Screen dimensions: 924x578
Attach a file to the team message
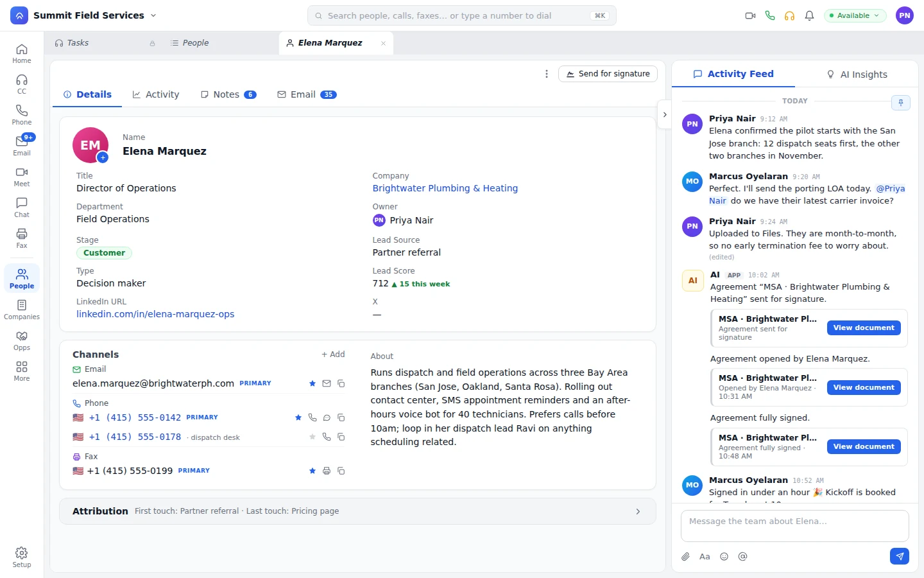685,557
